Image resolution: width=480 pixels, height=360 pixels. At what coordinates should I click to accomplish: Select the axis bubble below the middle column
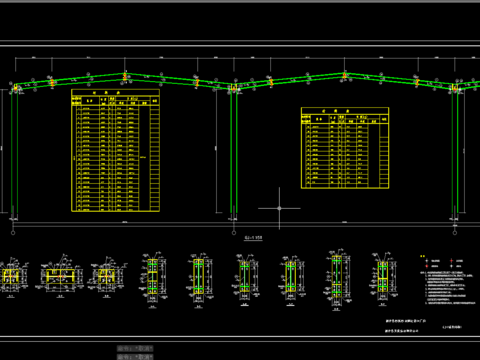pos(234,233)
